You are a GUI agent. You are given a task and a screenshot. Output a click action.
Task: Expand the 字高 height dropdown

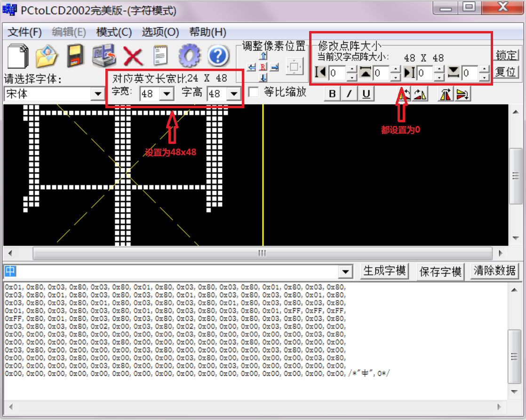233,94
